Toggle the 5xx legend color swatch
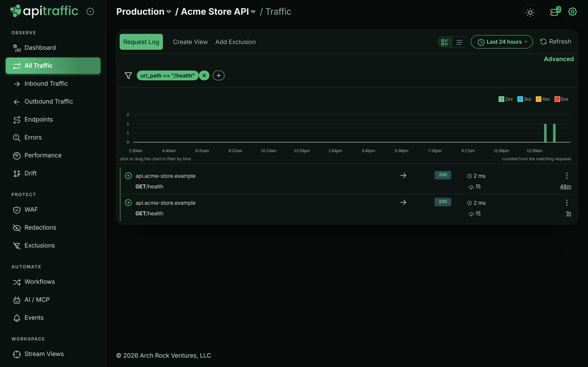 557,99
